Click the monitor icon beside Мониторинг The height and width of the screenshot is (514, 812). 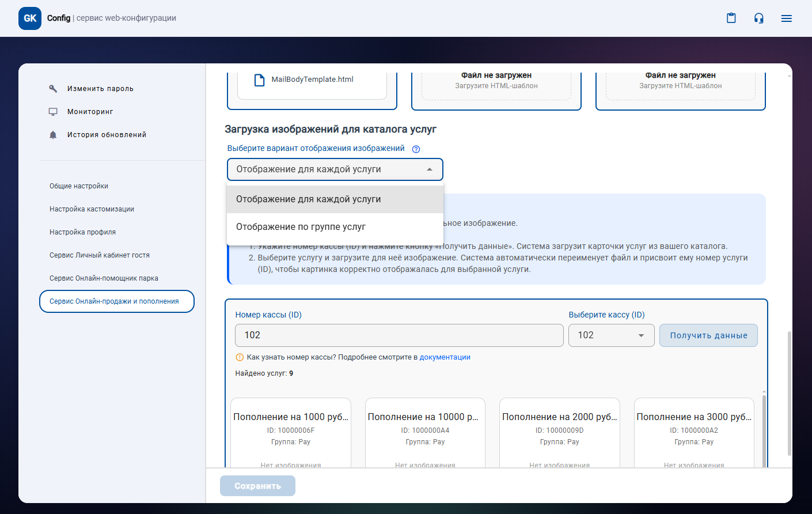click(x=53, y=112)
